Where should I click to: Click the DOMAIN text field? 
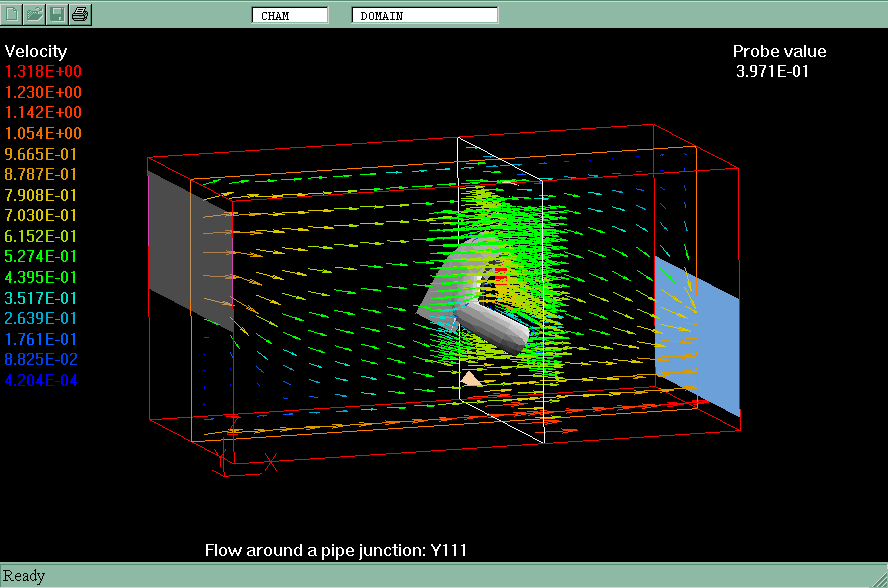click(x=424, y=15)
